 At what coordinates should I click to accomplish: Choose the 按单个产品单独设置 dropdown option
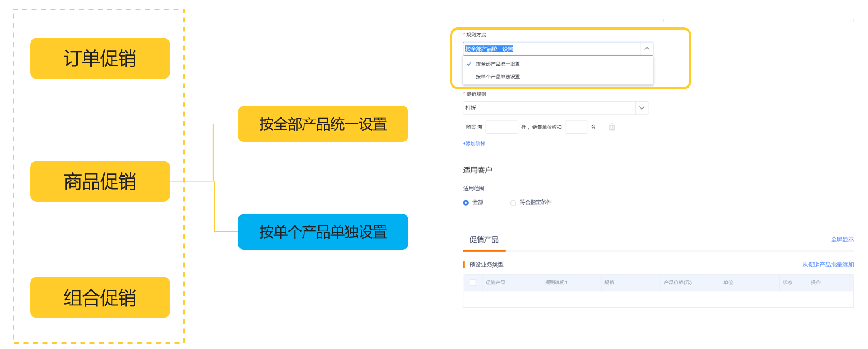tap(497, 76)
